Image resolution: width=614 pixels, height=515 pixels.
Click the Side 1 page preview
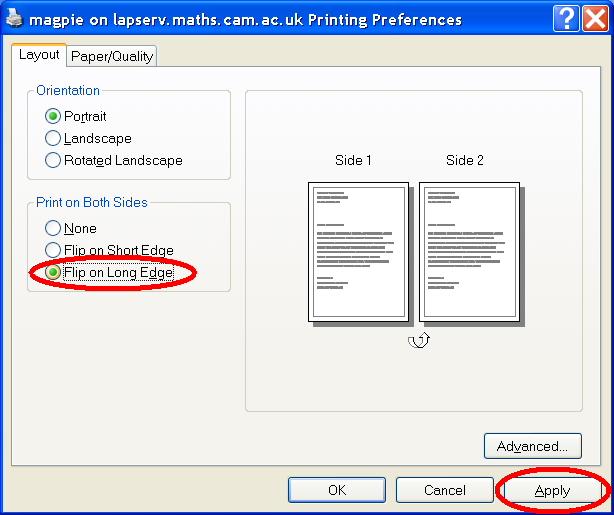click(x=358, y=250)
